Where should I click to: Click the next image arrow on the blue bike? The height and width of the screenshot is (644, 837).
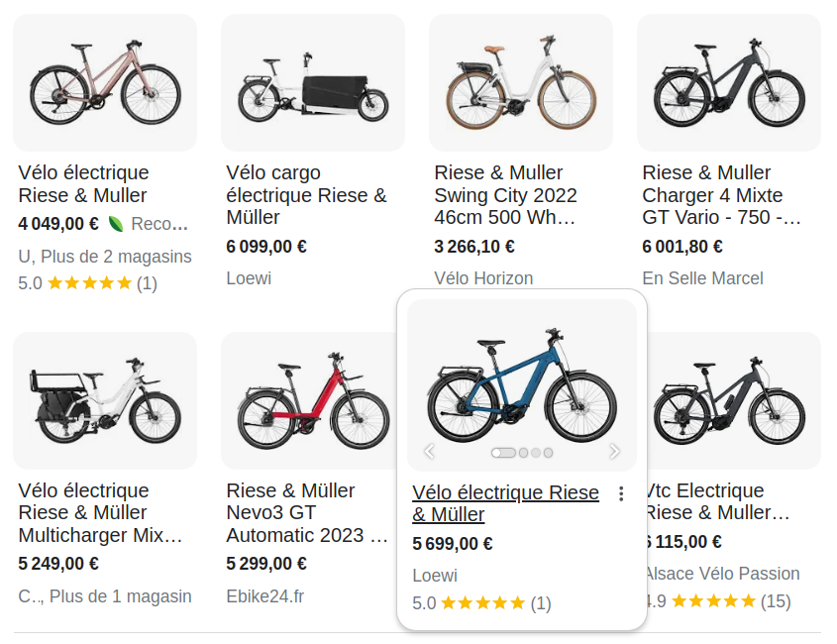614,452
